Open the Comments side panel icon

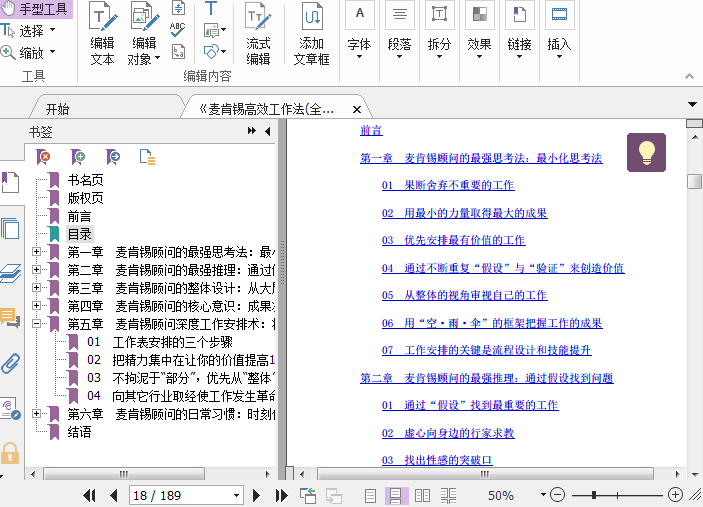tap(10, 318)
